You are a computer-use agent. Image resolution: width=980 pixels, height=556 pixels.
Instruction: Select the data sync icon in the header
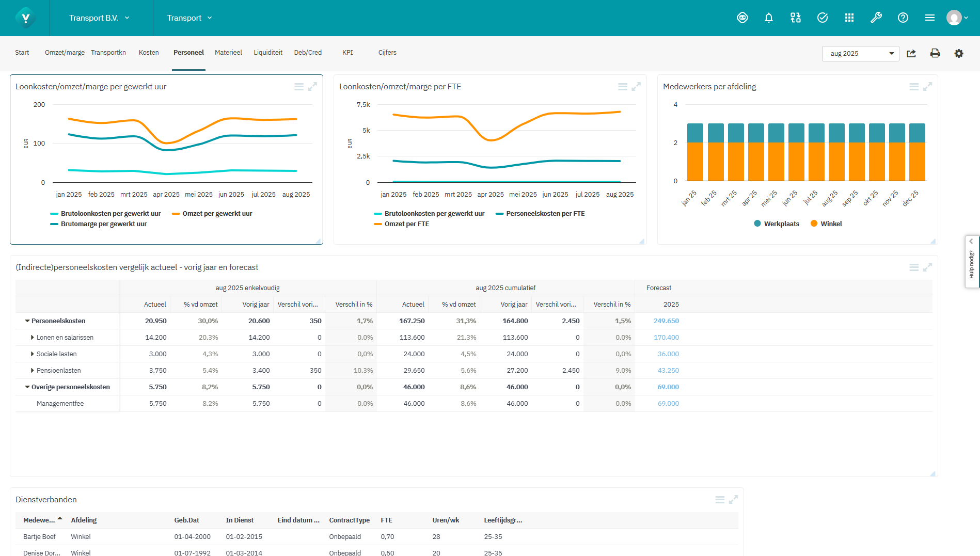coord(796,17)
